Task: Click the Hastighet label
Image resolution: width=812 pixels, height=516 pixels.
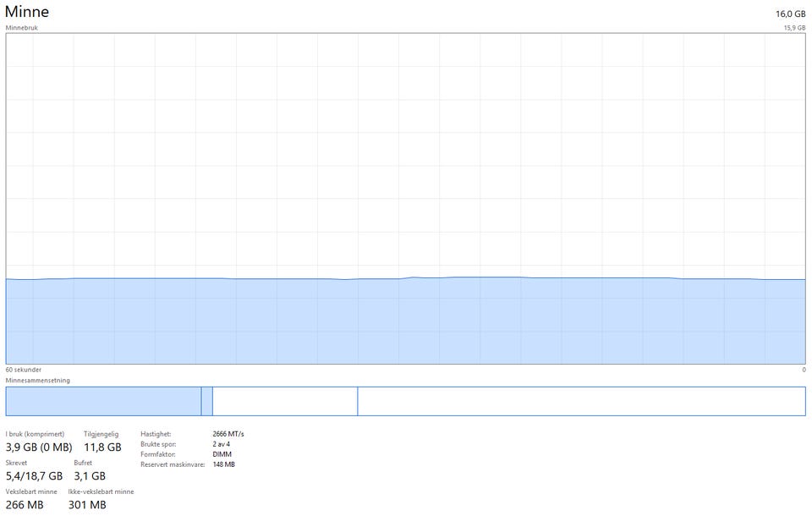Action: (x=156, y=434)
